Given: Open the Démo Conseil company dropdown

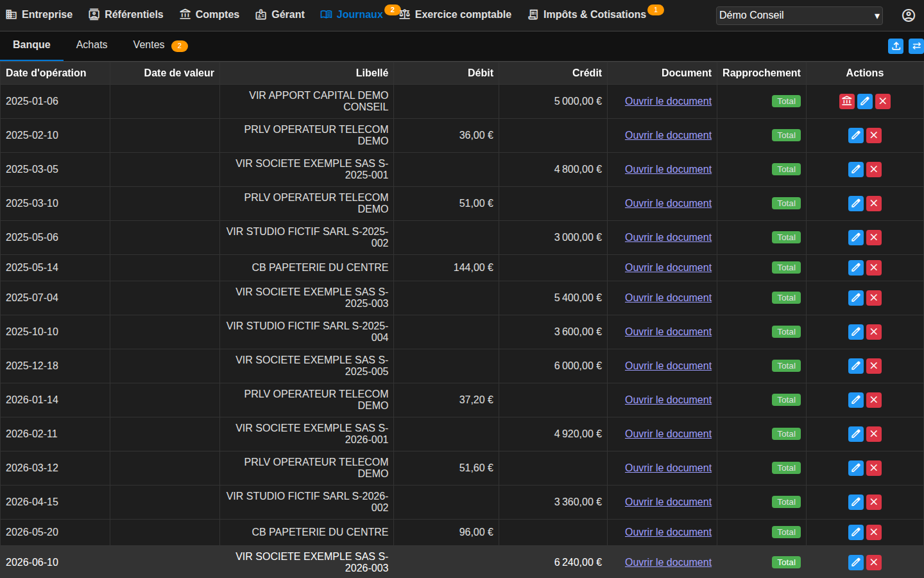Looking at the screenshot, I should click(x=800, y=15).
